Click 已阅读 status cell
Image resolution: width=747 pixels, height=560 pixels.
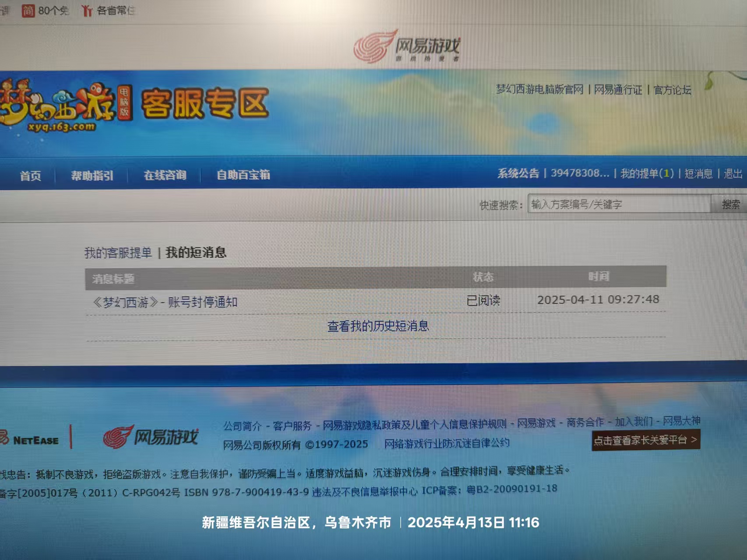[x=483, y=300]
